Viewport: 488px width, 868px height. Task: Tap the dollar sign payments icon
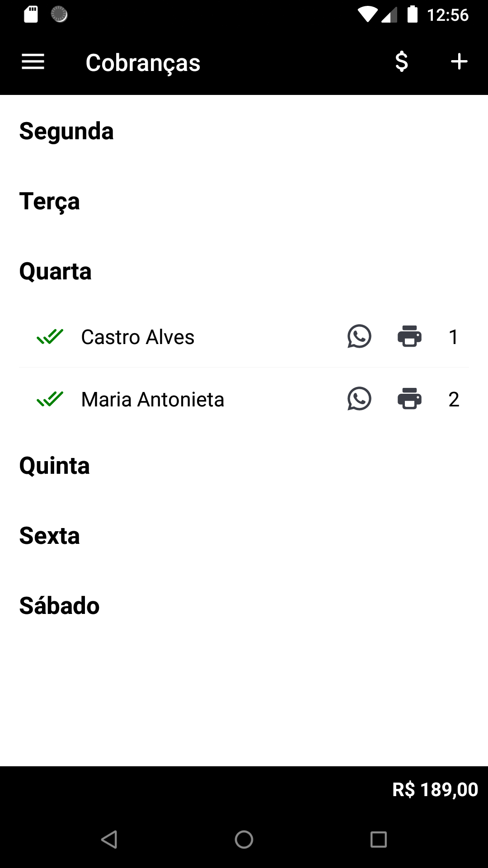[x=401, y=61]
